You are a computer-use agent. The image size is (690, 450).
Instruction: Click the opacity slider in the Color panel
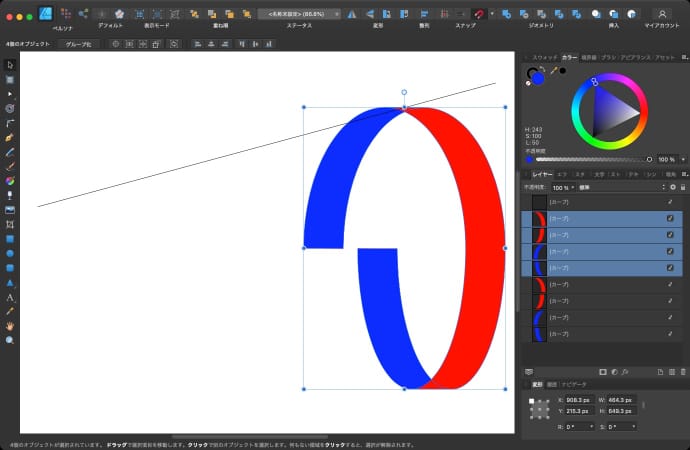click(592, 159)
